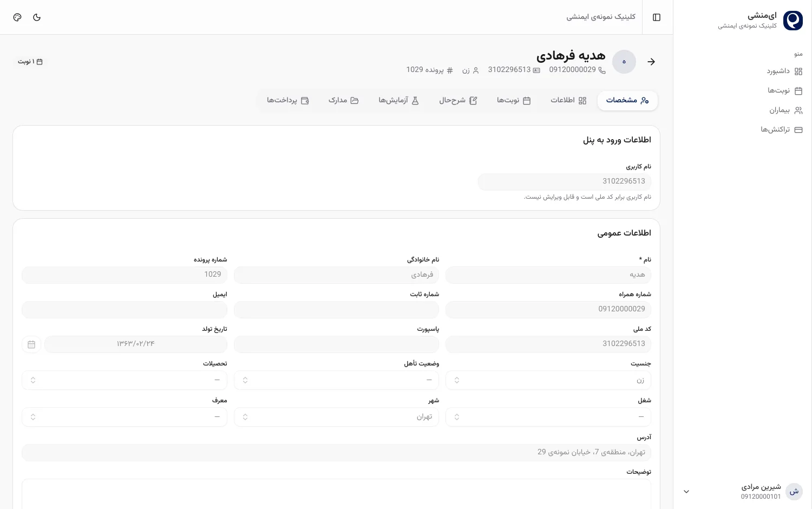Open the شغل dropdown
Image resolution: width=812 pixels, height=509 pixels.
(548, 417)
